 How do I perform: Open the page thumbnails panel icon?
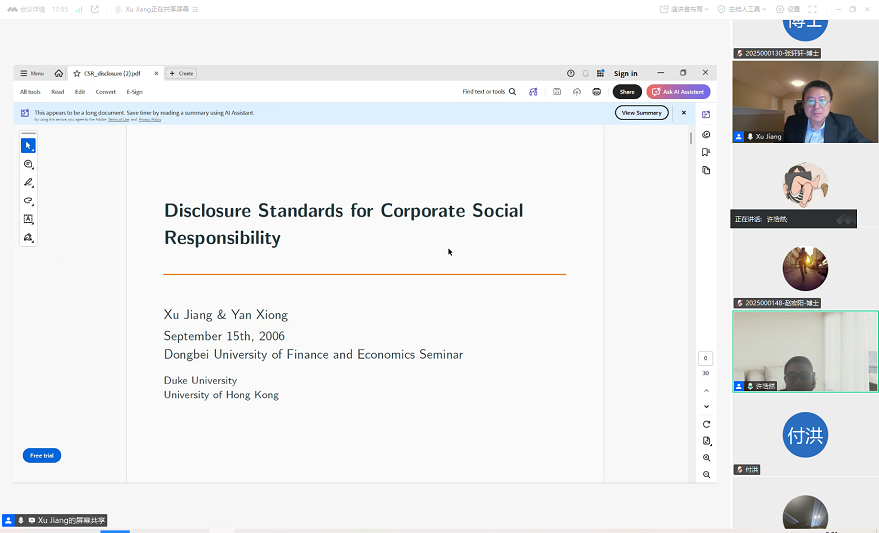706,170
